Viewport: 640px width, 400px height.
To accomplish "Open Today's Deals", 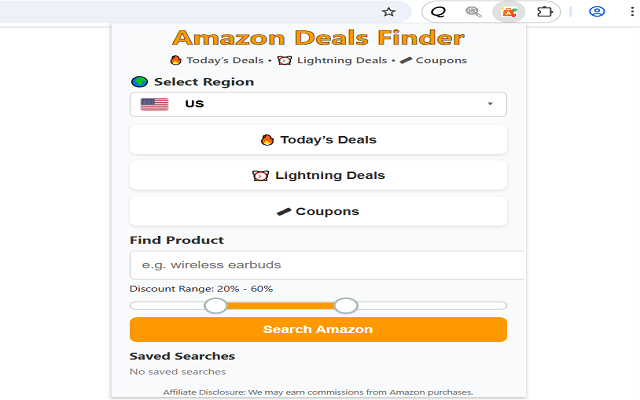I will 318,140.
